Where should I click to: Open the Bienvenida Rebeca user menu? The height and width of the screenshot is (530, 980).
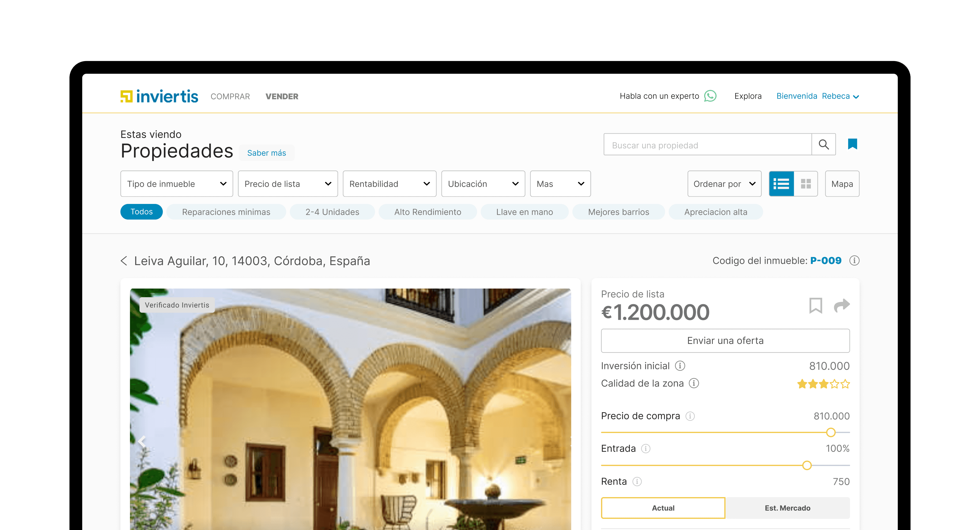coord(817,96)
